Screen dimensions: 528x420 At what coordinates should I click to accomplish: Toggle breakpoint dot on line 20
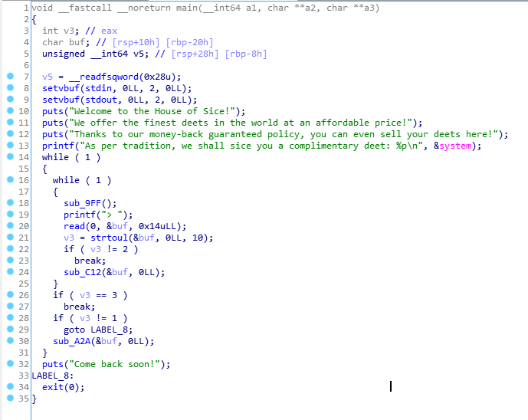click(x=11, y=225)
